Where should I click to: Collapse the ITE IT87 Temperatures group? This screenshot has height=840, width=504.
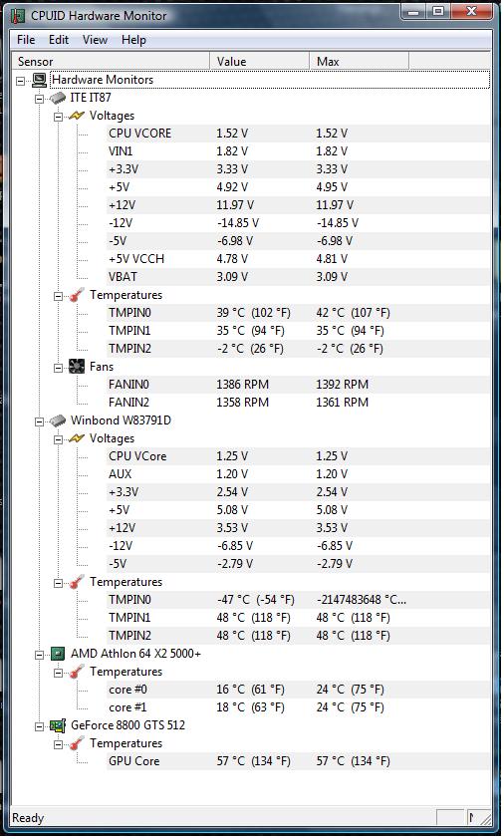tap(58, 296)
